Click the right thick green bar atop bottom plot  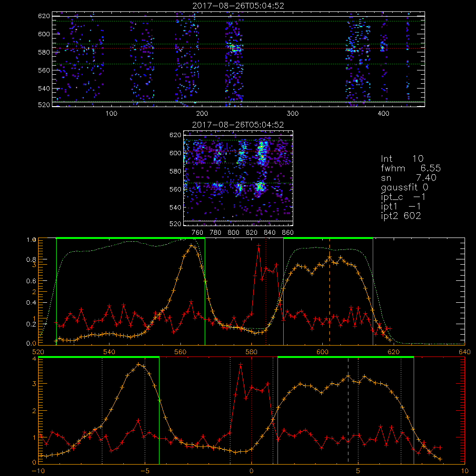point(346,357)
